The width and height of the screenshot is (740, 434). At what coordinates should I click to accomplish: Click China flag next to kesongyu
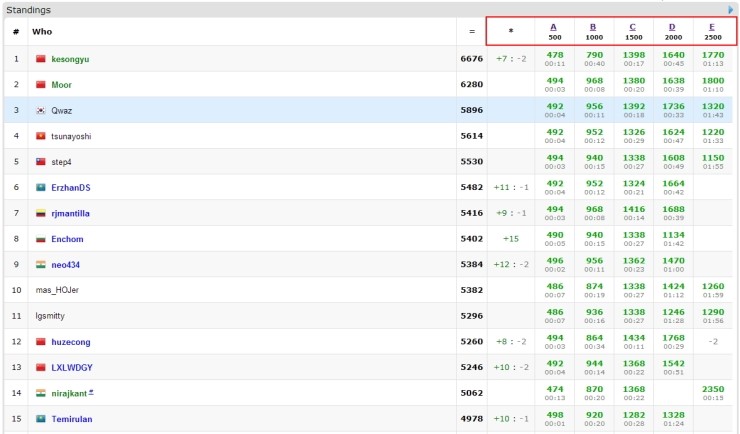(41, 59)
